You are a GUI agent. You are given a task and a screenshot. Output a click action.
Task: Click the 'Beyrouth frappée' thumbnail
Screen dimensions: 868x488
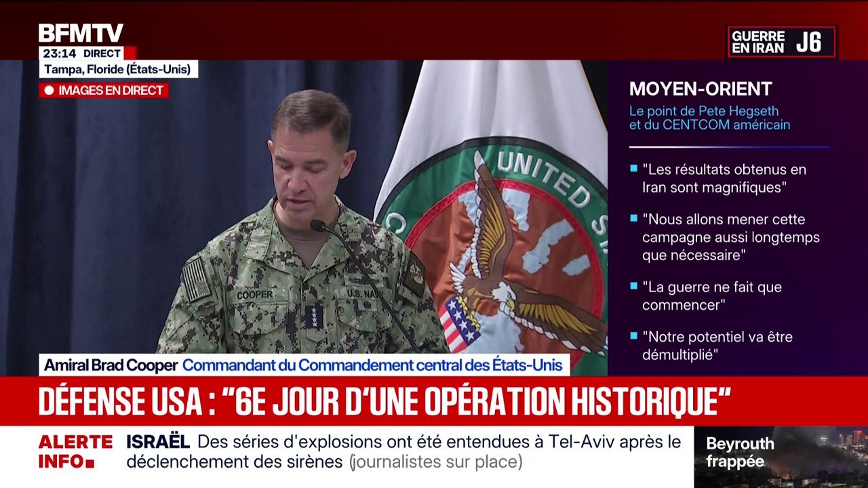[x=781, y=457]
